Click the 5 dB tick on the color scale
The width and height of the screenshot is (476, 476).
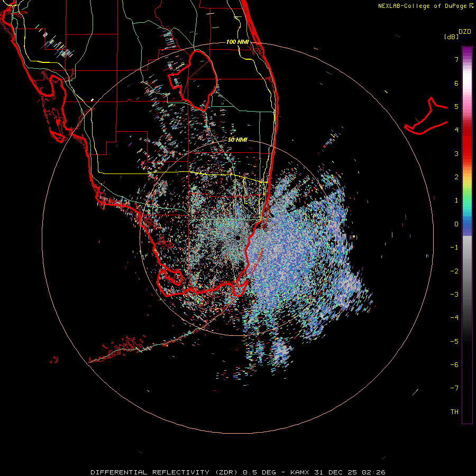(456, 106)
